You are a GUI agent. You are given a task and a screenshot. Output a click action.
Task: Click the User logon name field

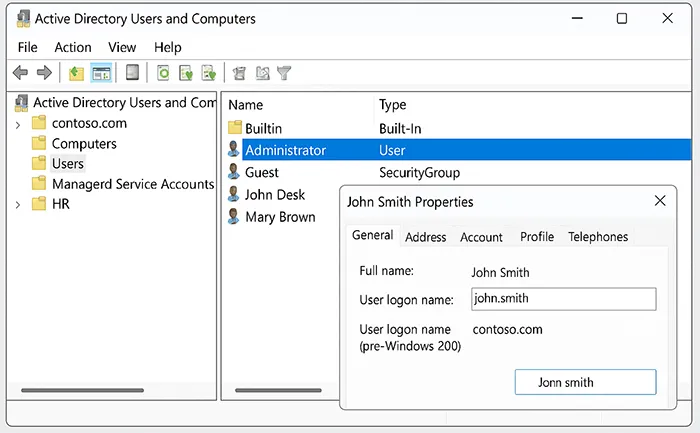pyautogui.click(x=563, y=299)
